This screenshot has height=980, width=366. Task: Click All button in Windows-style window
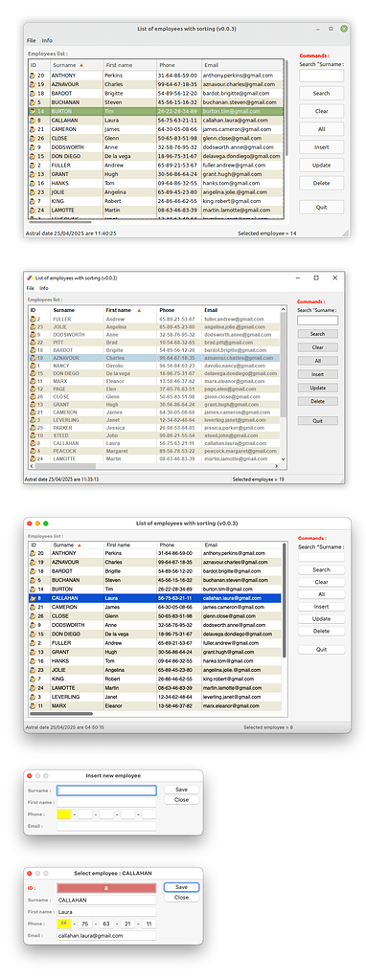pos(317,361)
